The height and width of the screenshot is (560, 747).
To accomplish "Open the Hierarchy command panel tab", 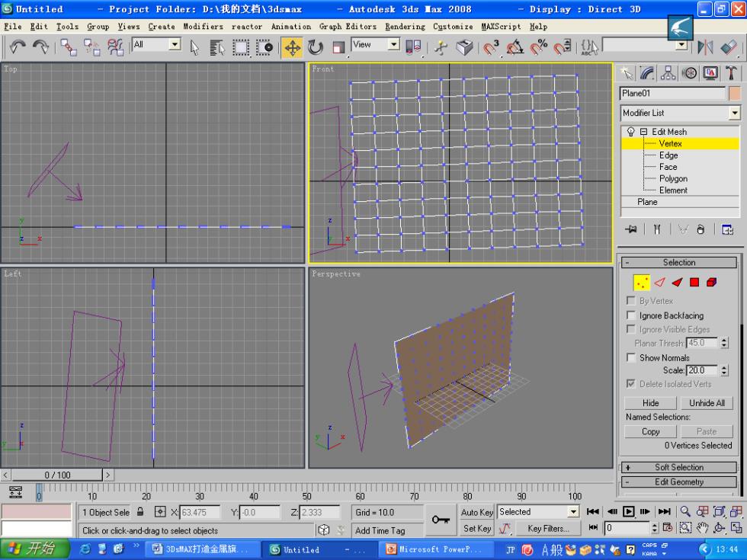I will [x=668, y=73].
